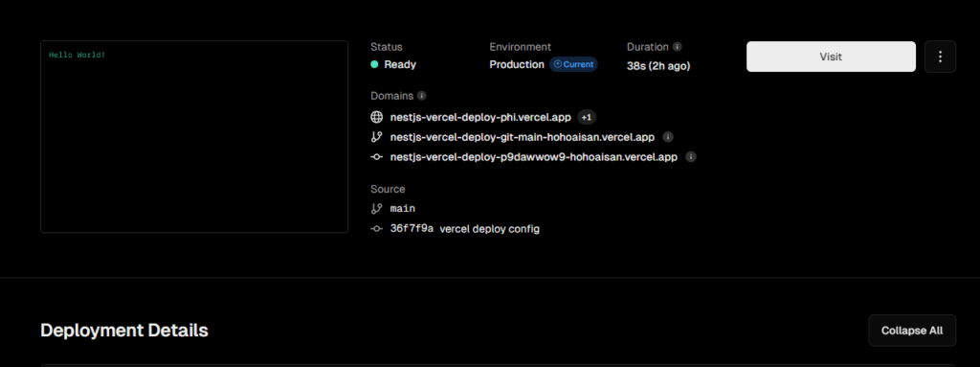Open the three-dot more options menu

[x=940, y=57]
